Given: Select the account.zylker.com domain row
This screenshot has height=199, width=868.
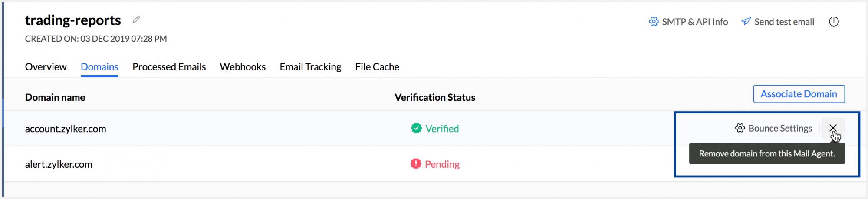Looking at the screenshot, I should click(66, 129).
